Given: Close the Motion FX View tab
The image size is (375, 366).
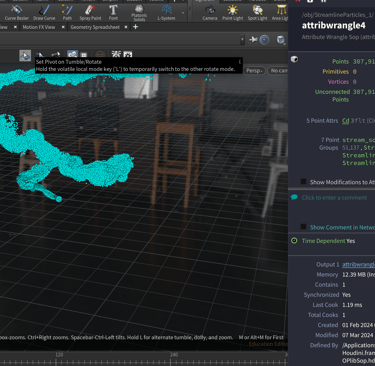Looking at the screenshot, I should (x=63, y=27).
